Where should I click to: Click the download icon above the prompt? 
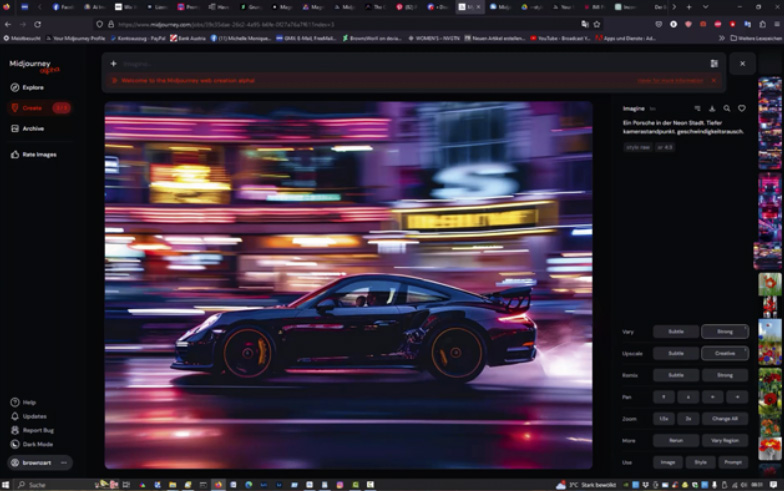(712, 108)
